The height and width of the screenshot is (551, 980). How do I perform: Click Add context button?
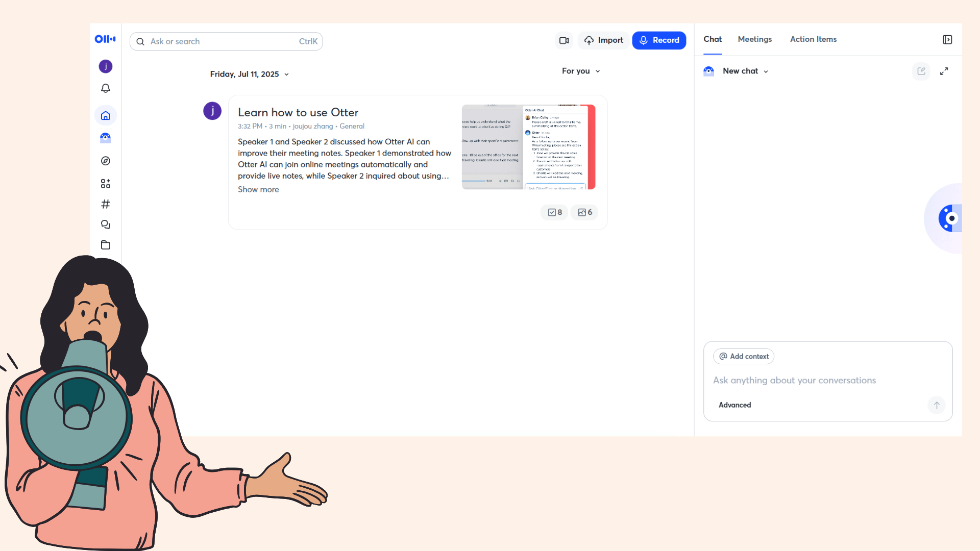point(744,357)
